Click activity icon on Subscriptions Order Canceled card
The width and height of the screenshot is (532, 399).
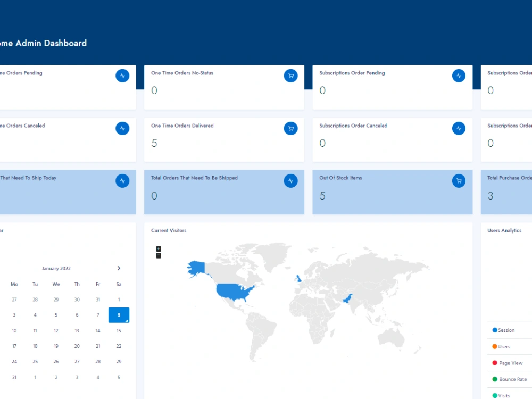459,128
